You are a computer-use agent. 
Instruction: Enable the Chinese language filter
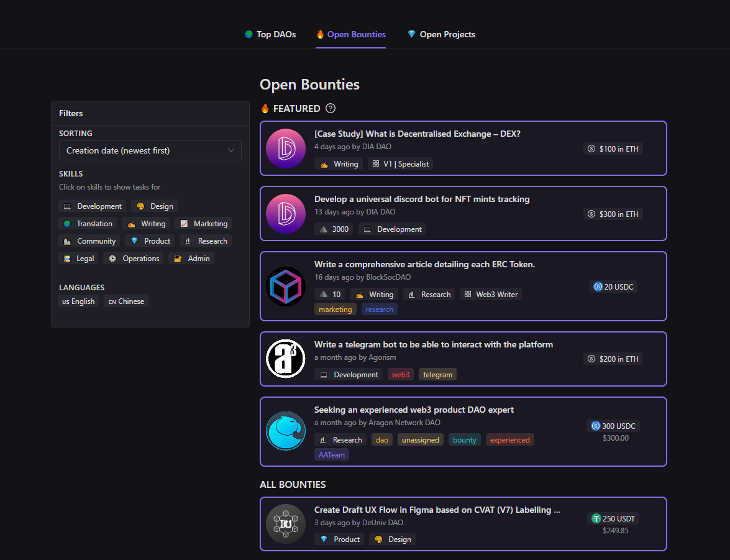[x=126, y=301]
